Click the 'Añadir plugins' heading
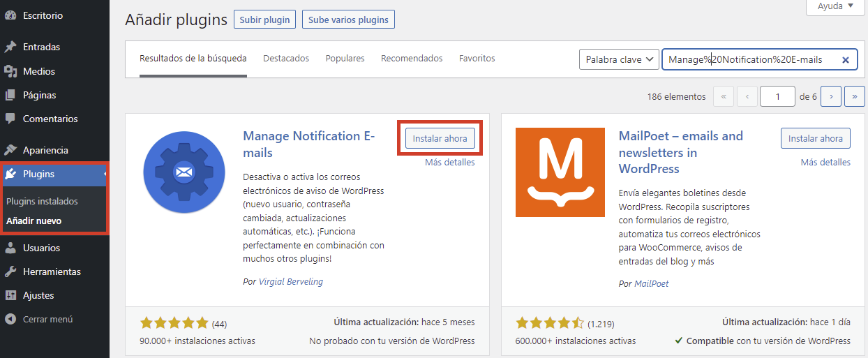868x358 pixels. [x=177, y=20]
